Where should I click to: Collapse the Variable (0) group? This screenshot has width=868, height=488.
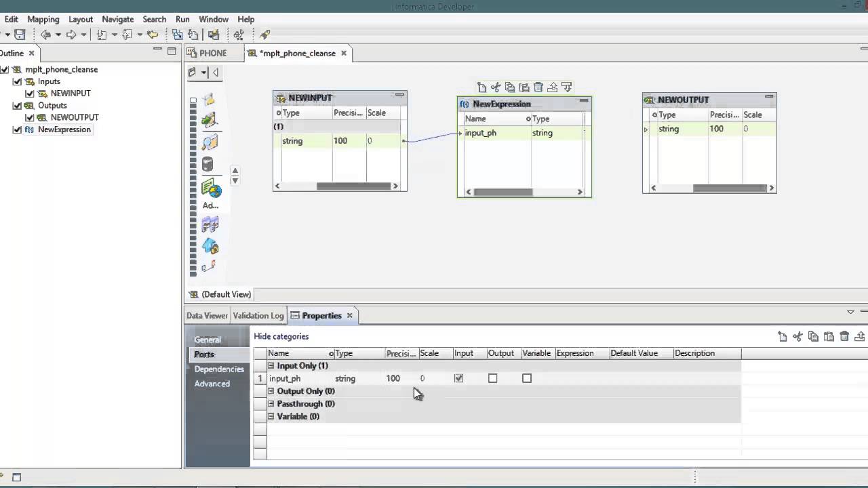[x=271, y=416]
